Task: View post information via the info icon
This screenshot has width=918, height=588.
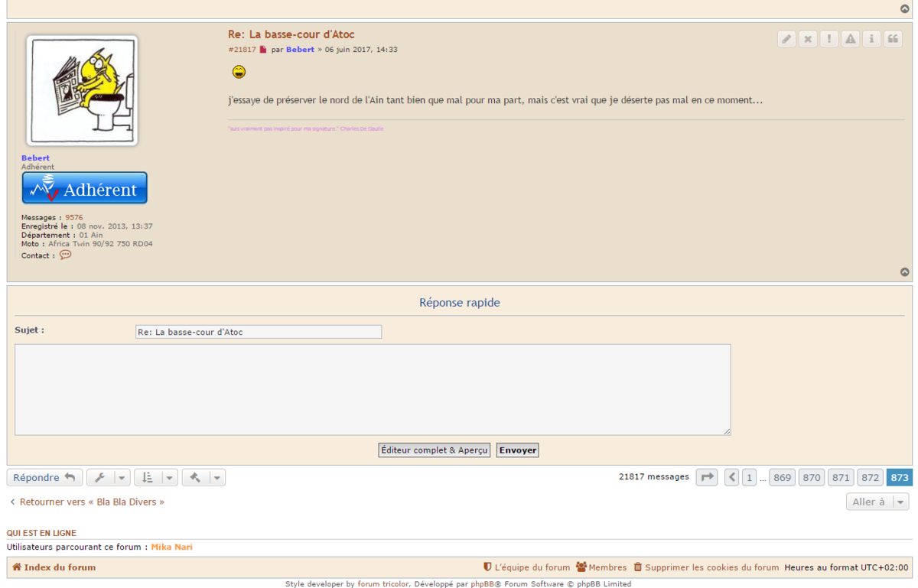Action: 871,38
